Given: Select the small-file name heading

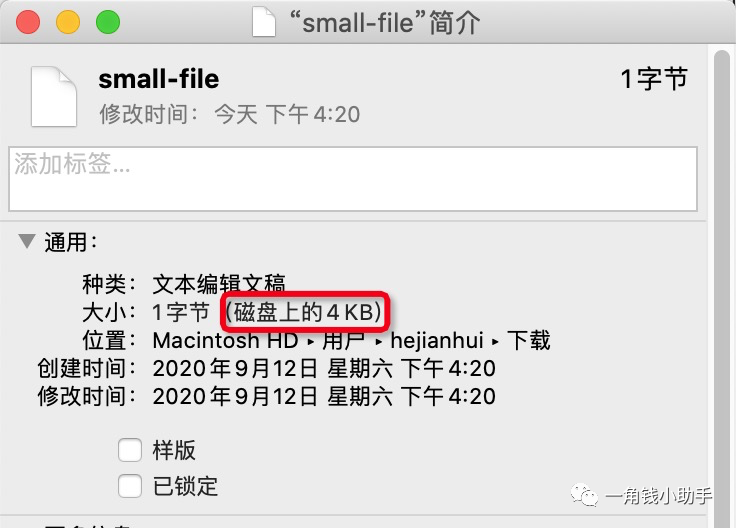Looking at the screenshot, I should click(159, 79).
